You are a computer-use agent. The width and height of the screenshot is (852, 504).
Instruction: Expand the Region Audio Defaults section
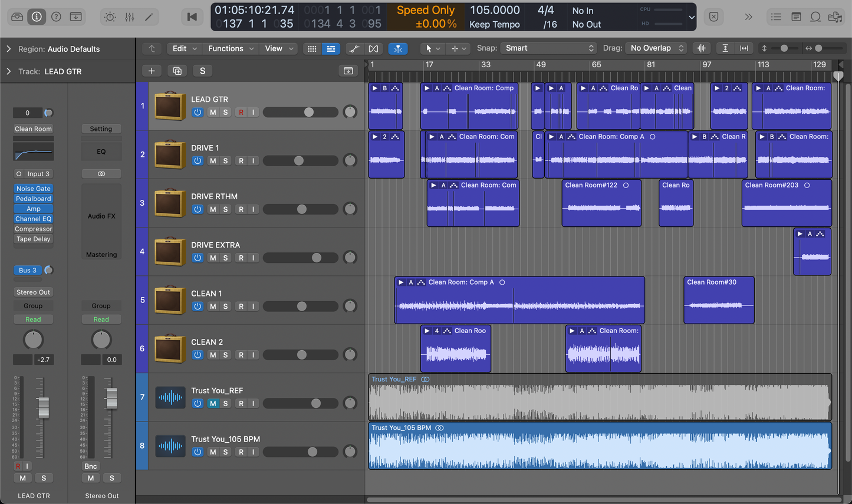pos(9,49)
